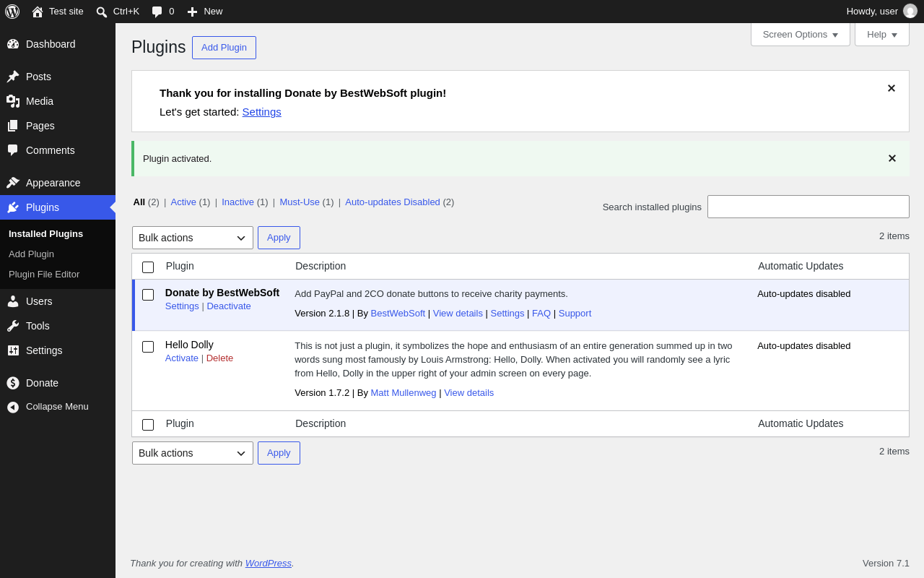Viewport: 924px width, 578px height.
Task: Expand the Screen Options panel
Action: click(801, 34)
